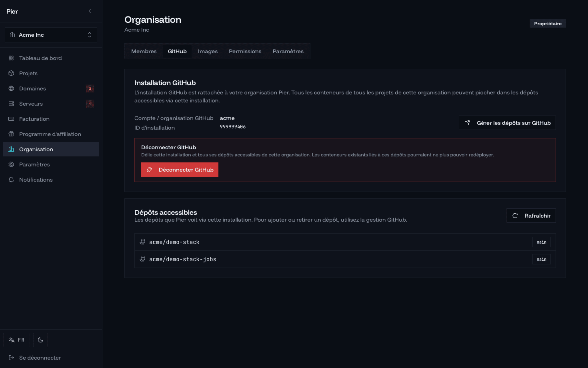The image size is (588, 368).
Task: Open the FR language selector
Action: [16, 340]
